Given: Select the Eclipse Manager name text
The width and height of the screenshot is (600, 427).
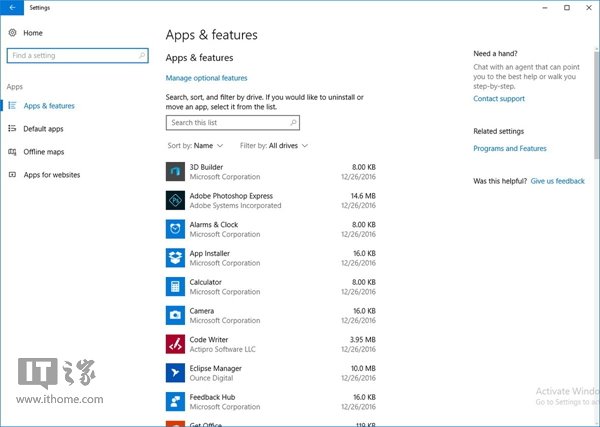Looking at the screenshot, I should click(215, 368).
